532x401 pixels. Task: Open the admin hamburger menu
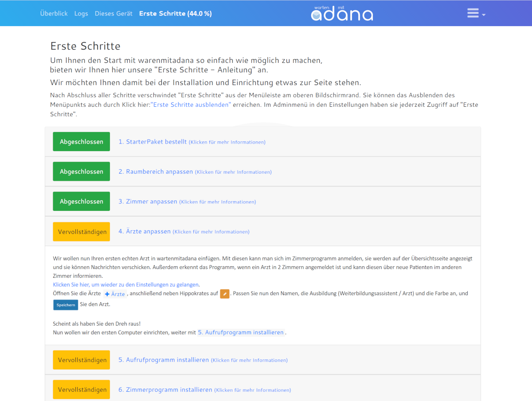[472, 13]
